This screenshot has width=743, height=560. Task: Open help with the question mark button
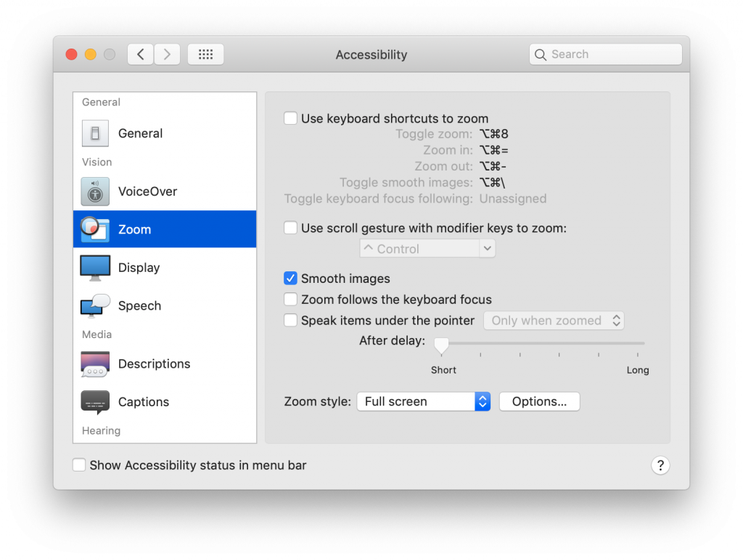pos(660,465)
